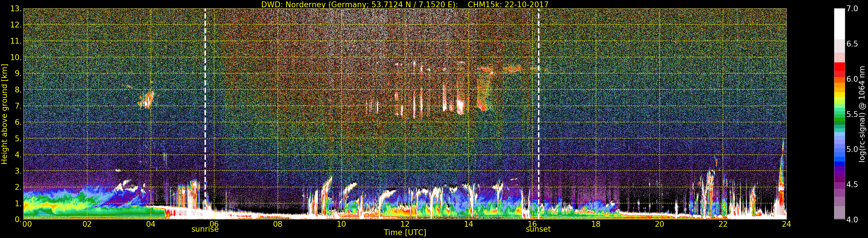The width and height of the screenshot is (868, 238).
Task: Click the white dashed sunrise line
Action: click(x=205, y=114)
